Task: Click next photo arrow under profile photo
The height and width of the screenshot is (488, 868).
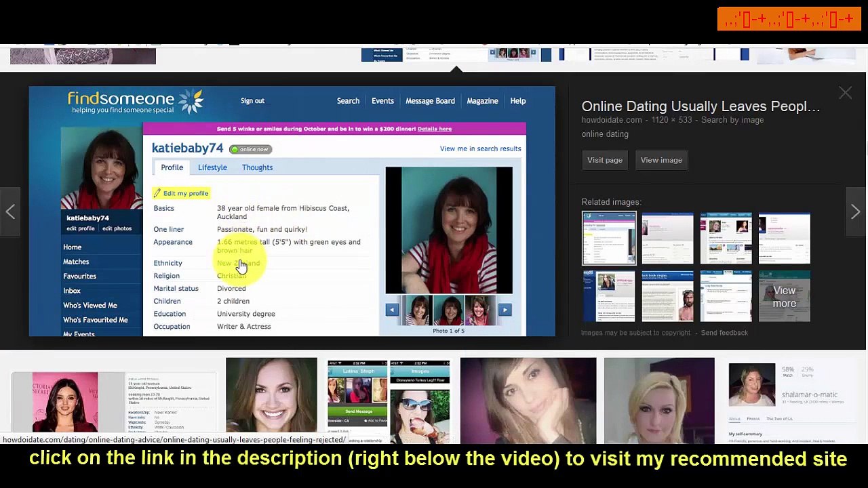Action: (505, 310)
